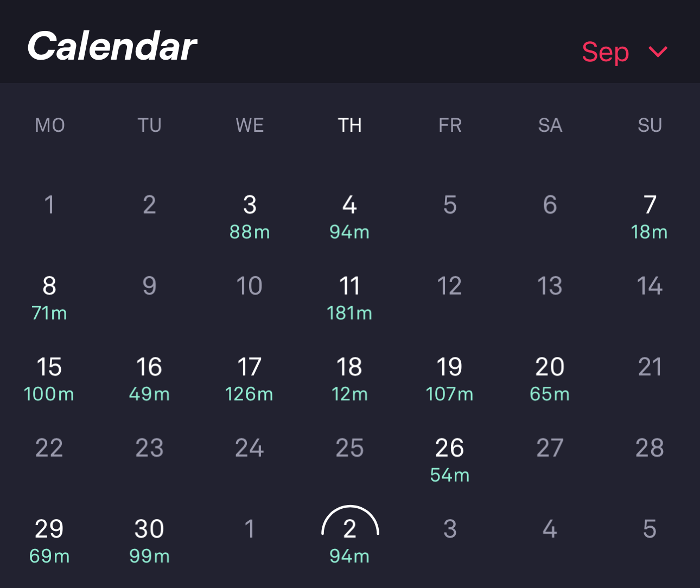
Task: Tap September 18 with 12m
Action: tap(349, 378)
